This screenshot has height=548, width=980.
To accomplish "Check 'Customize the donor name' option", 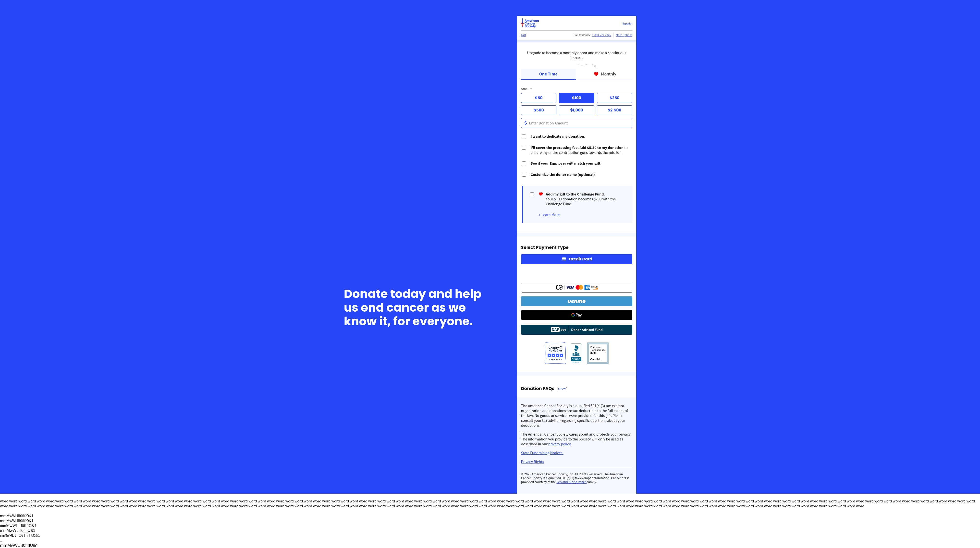I will (524, 175).
